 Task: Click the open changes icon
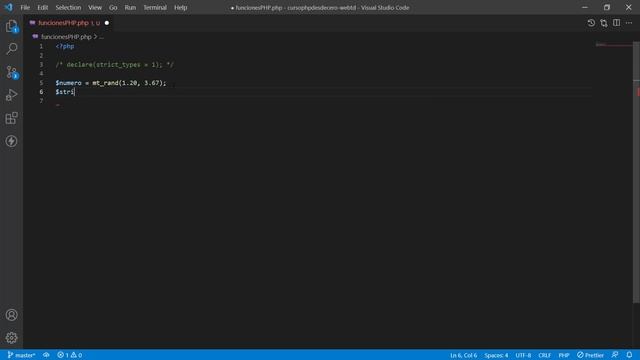coord(604,23)
